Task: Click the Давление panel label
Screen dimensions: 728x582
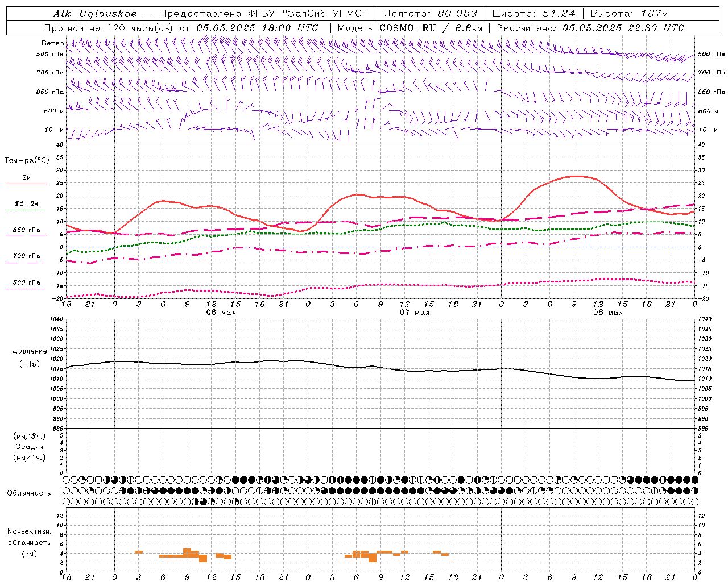Action: click(x=30, y=351)
